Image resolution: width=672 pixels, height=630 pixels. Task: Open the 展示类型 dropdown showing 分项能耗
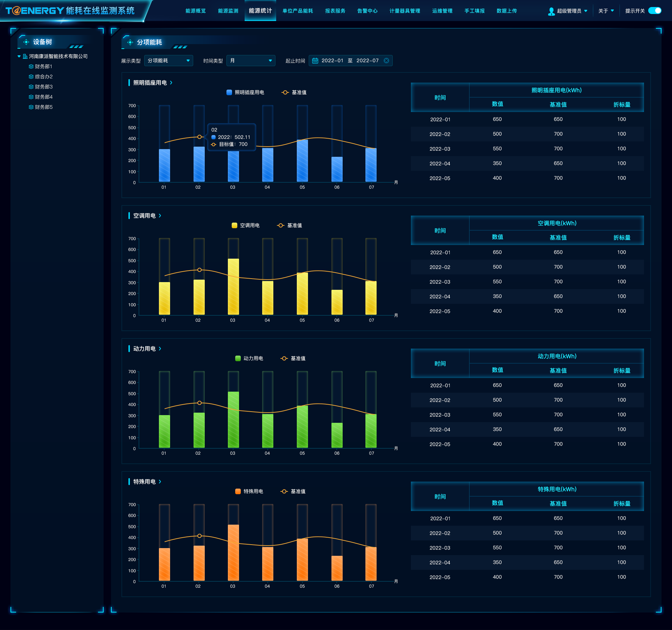coord(168,61)
